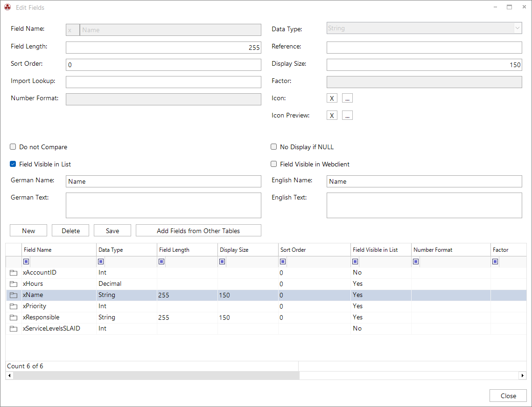Select the xResponsible field name cell
Viewport: 532px width, 407px height.
59,317
